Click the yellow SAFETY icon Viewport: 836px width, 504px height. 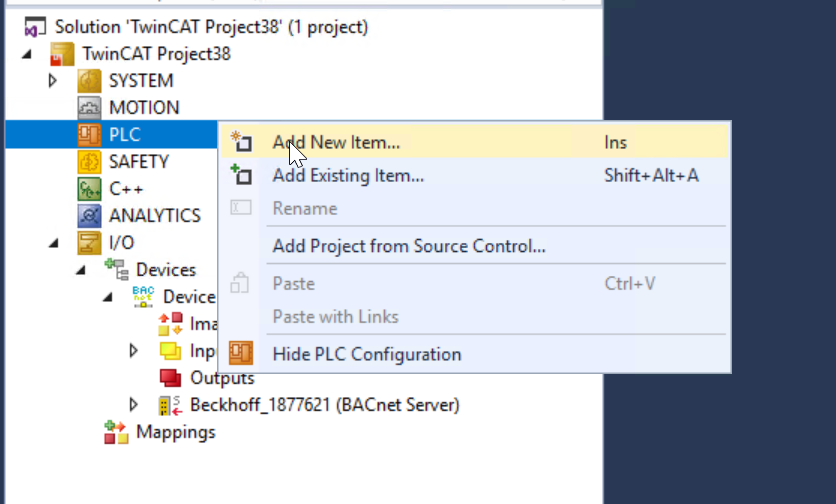pos(89,162)
